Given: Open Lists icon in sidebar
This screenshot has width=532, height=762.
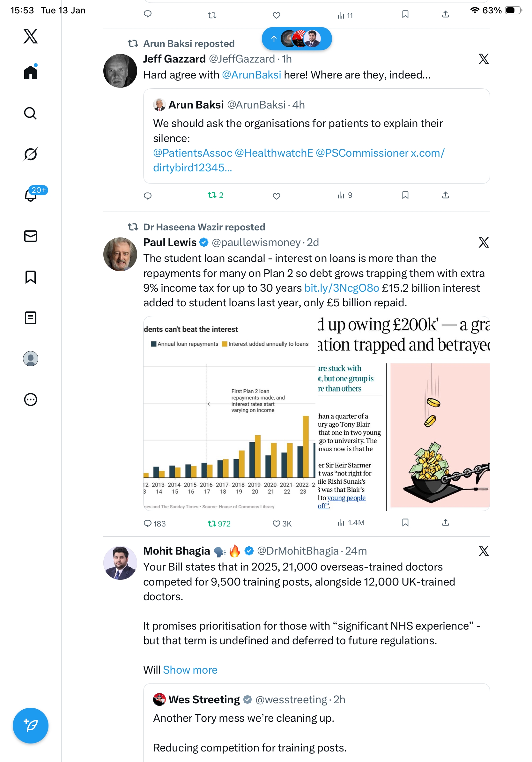Looking at the screenshot, I should click(x=31, y=317).
